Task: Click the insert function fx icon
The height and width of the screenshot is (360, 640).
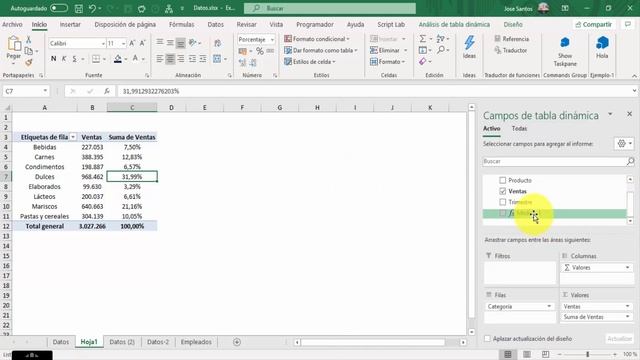Action: tap(107, 91)
